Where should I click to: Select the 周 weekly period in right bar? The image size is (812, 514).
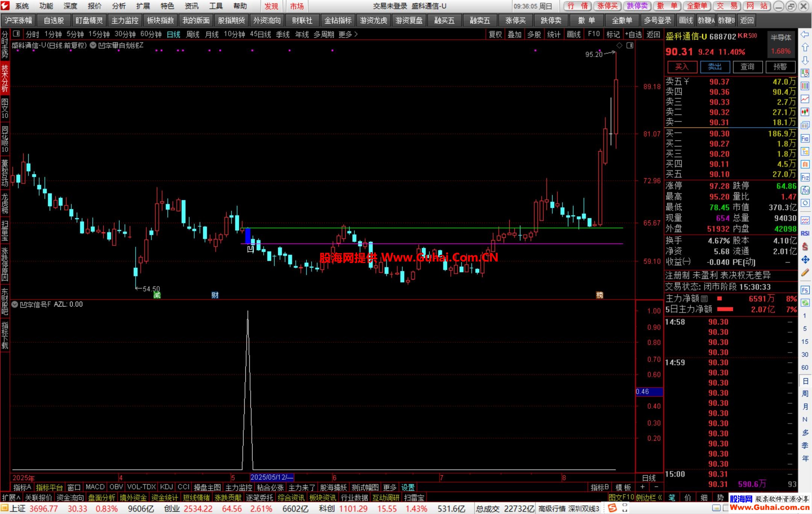click(x=805, y=394)
